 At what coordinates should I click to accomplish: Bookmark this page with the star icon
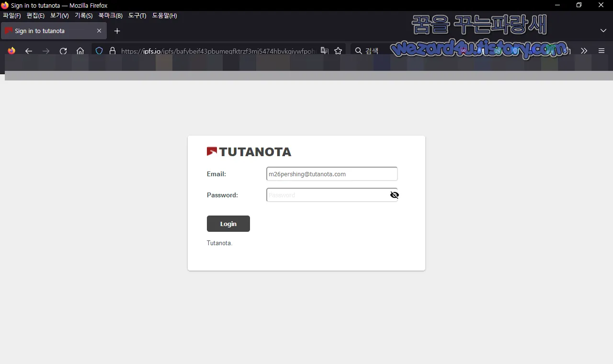pos(338,51)
